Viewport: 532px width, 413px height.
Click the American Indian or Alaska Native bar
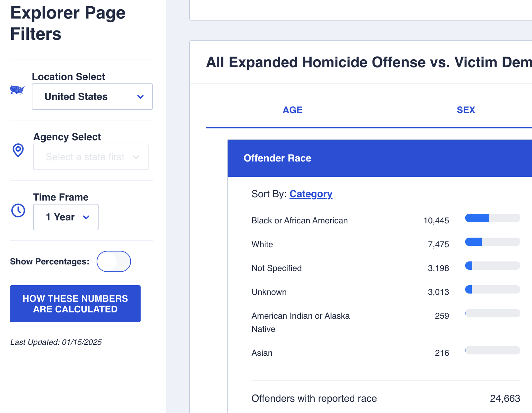point(493,313)
